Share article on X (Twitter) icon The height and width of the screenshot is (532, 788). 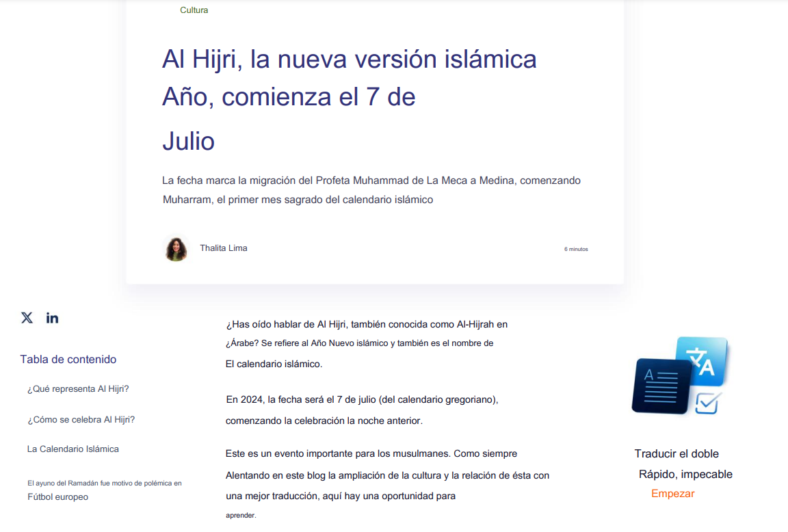coord(27,317)
